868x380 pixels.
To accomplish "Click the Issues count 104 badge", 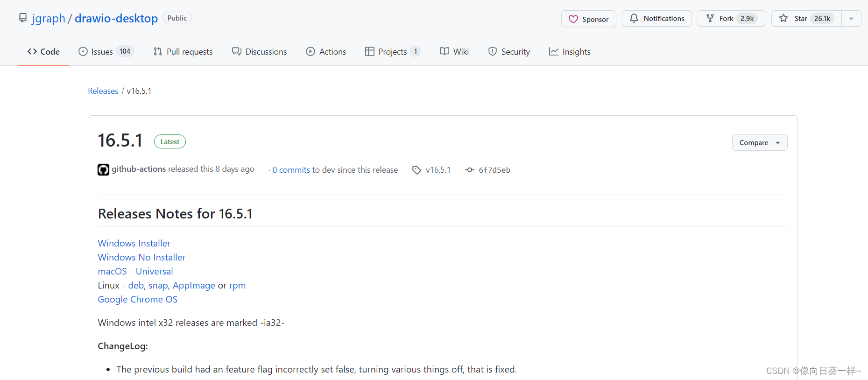I will pyautogui.click(x=125, y=51).
